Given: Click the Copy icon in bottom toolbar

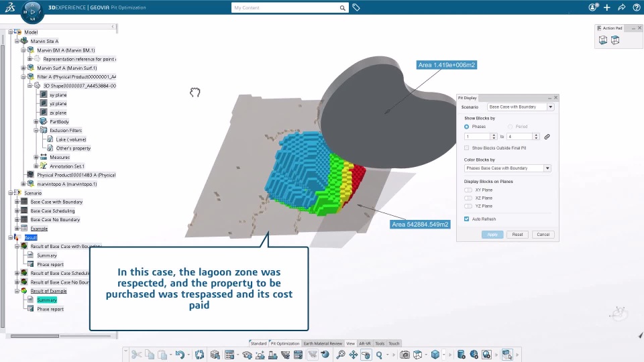Looking at the screenshot, I should [150, 355].
